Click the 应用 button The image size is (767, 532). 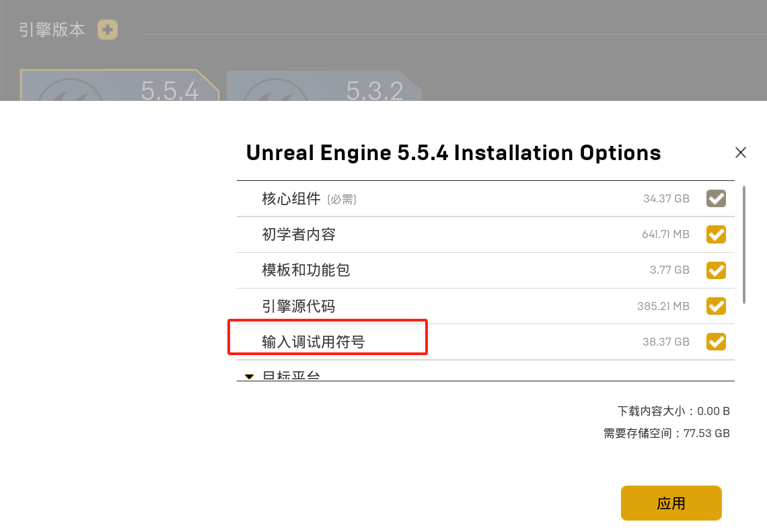tap(671, 503)
